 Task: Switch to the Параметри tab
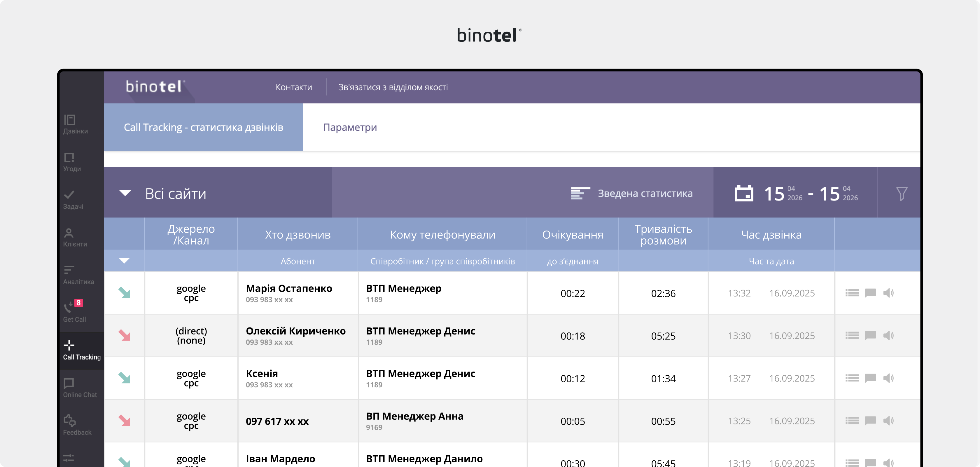[x=350, y=127]
